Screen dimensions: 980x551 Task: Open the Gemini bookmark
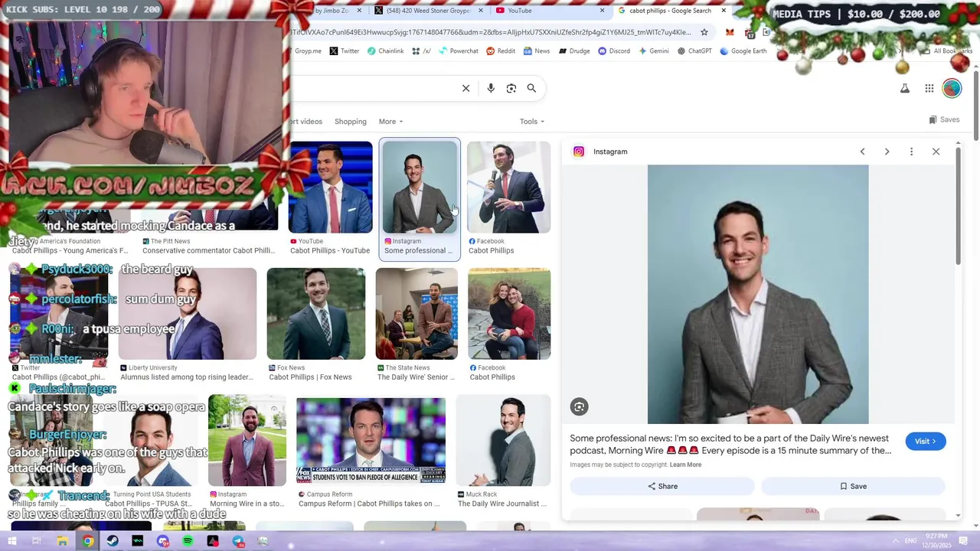pyautogui.click(x=653, y=51)
